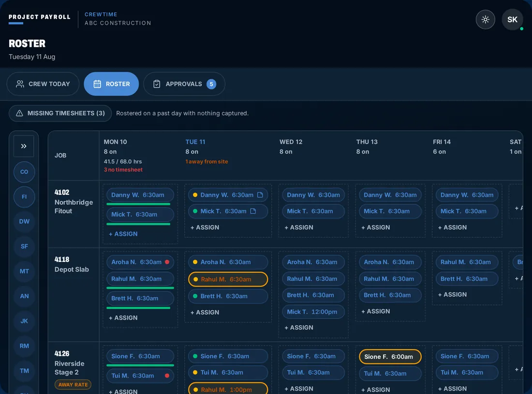Assign crew to Depot Slab on Friday
Screen dimensions: 532x394
[x=452, y=294]
